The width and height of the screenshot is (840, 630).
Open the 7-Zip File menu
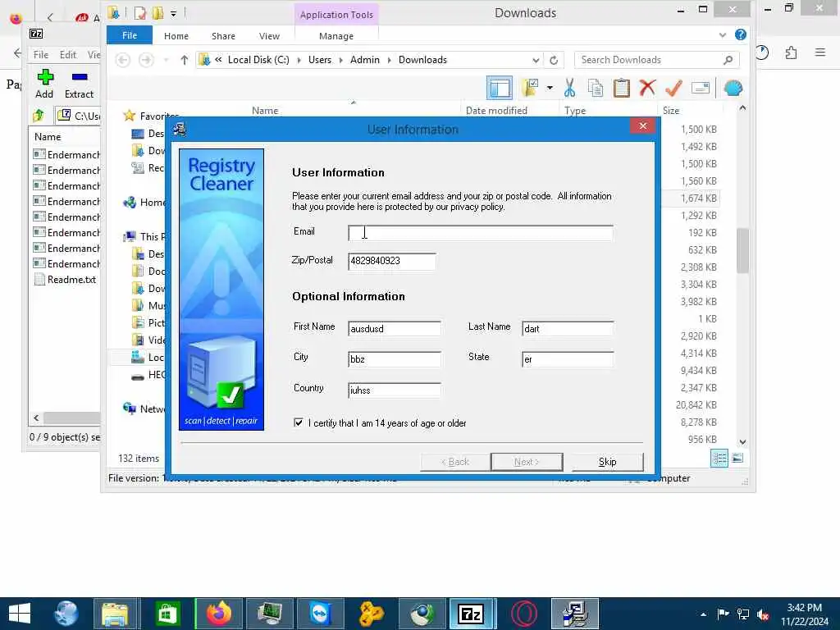41,55
